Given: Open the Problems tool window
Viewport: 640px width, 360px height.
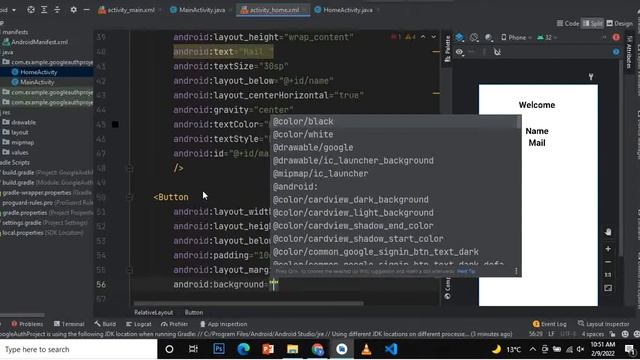Looking at the screenshot, I should coord(27,324).
